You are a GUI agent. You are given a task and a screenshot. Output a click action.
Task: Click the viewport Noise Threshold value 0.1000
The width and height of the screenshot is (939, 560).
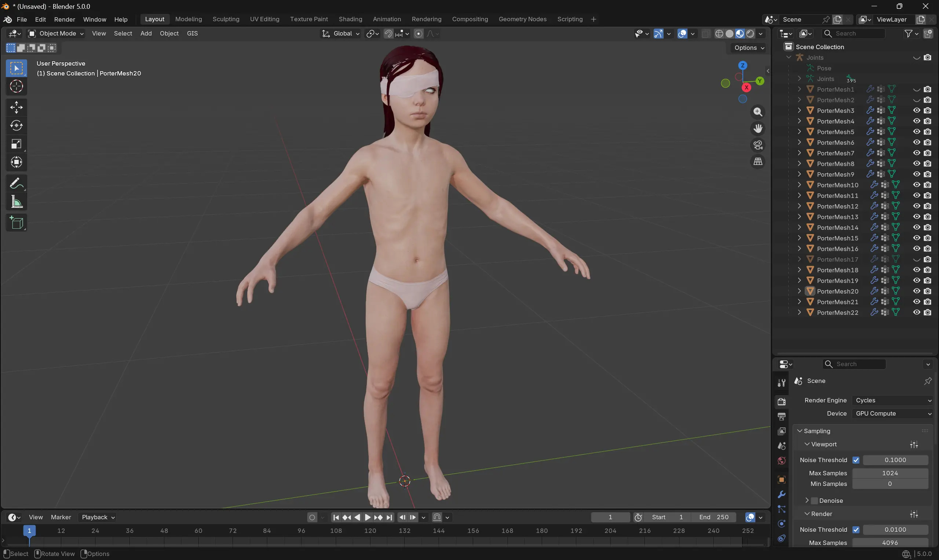point(895,460)
